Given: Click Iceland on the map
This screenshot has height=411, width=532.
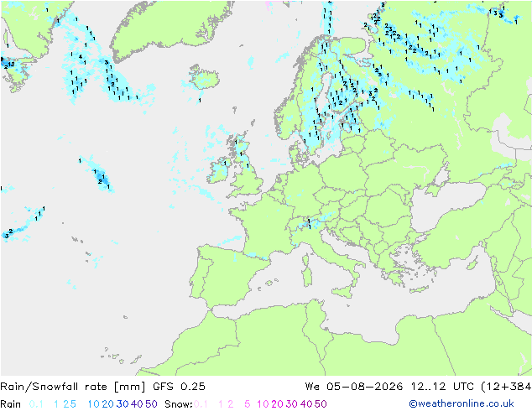Looking at the screenshot, I should pyautogui.click(x=205, y=77).
